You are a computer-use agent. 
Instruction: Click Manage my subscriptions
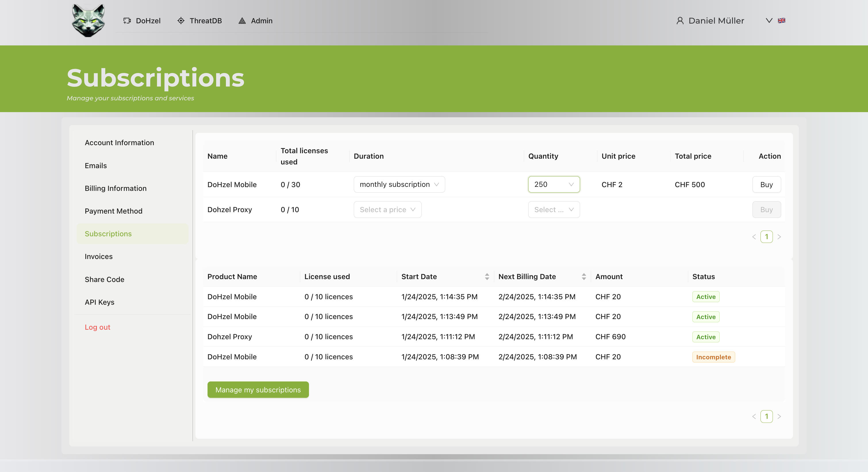[x=258, y=390]
